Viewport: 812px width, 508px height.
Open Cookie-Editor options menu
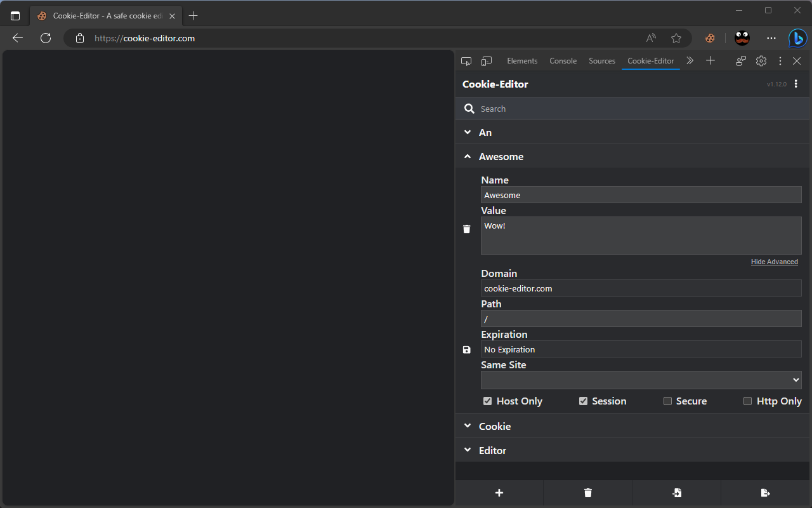(x=796, y=84)
